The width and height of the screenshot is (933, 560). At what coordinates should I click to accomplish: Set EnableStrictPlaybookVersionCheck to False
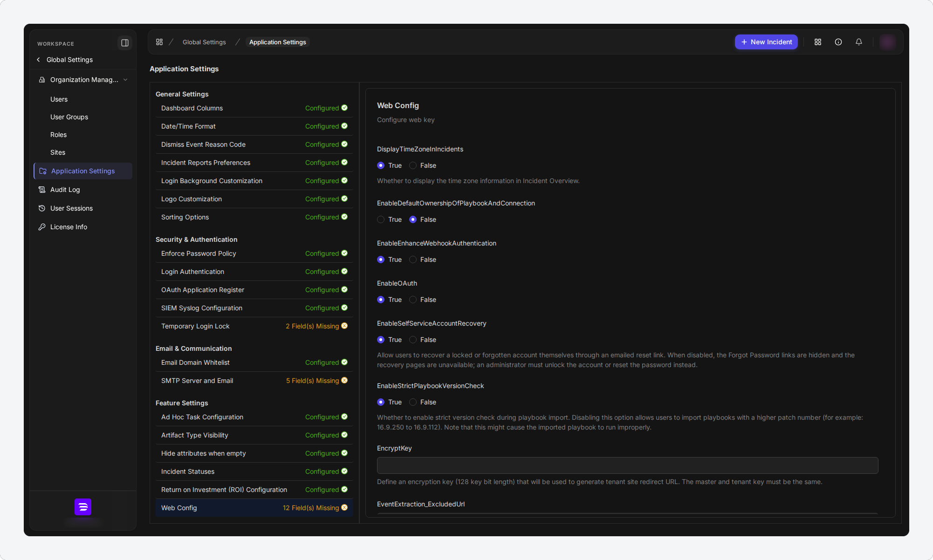[413, 402]
